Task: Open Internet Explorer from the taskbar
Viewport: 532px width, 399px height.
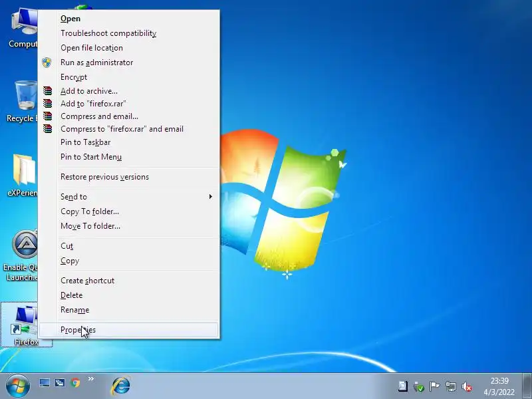Action: pyautogui.click(x=121, y=386)
